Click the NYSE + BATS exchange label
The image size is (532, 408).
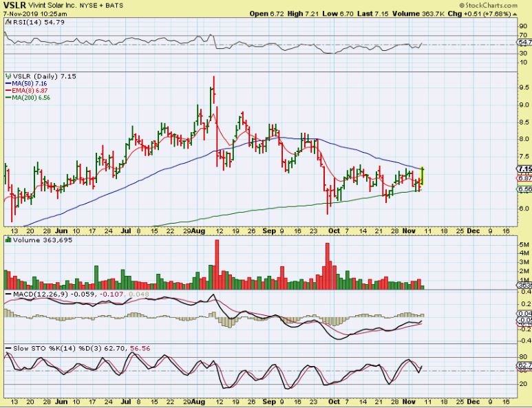[102, 6]
